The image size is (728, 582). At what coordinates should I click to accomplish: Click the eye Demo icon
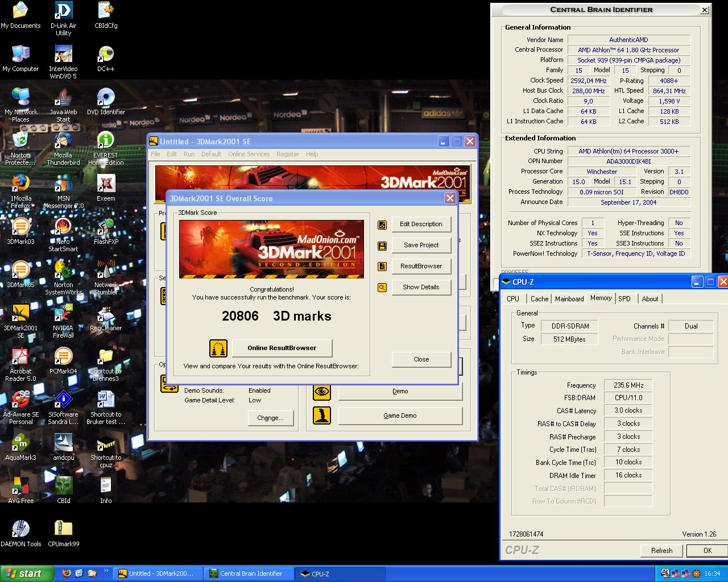(x=322, y=391)
